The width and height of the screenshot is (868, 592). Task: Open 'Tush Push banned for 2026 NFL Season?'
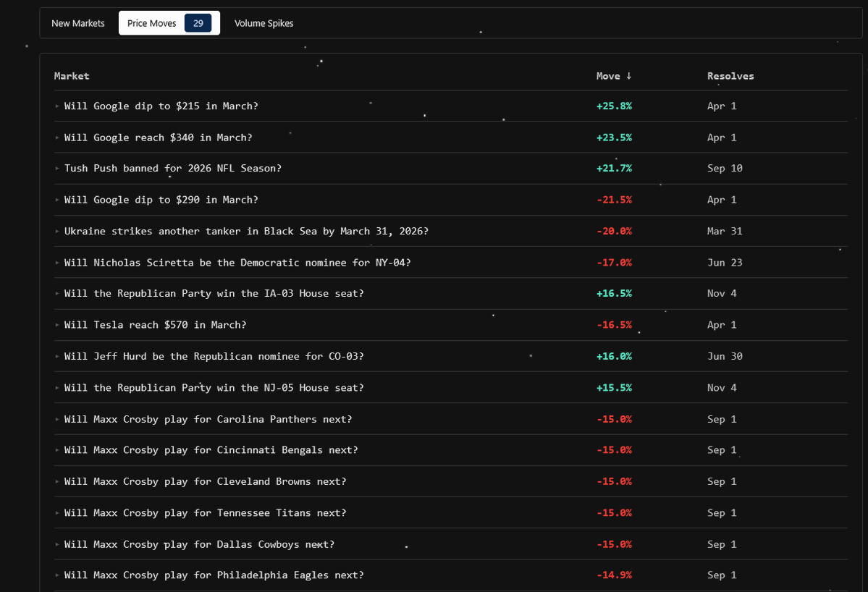tap(173, 168)
